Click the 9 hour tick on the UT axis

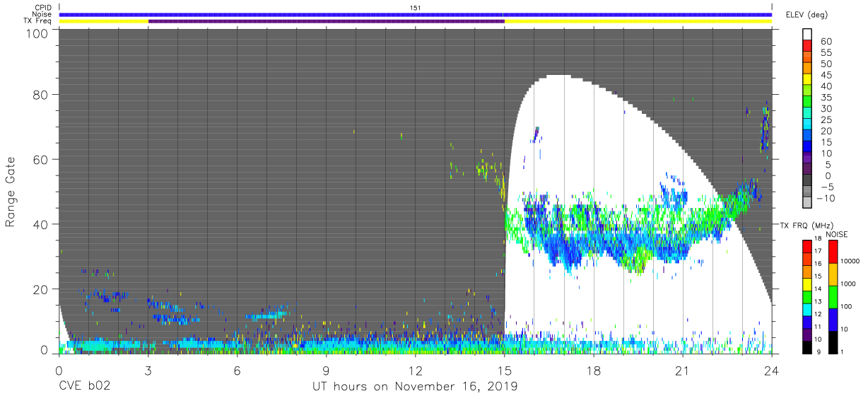point(327,371)
